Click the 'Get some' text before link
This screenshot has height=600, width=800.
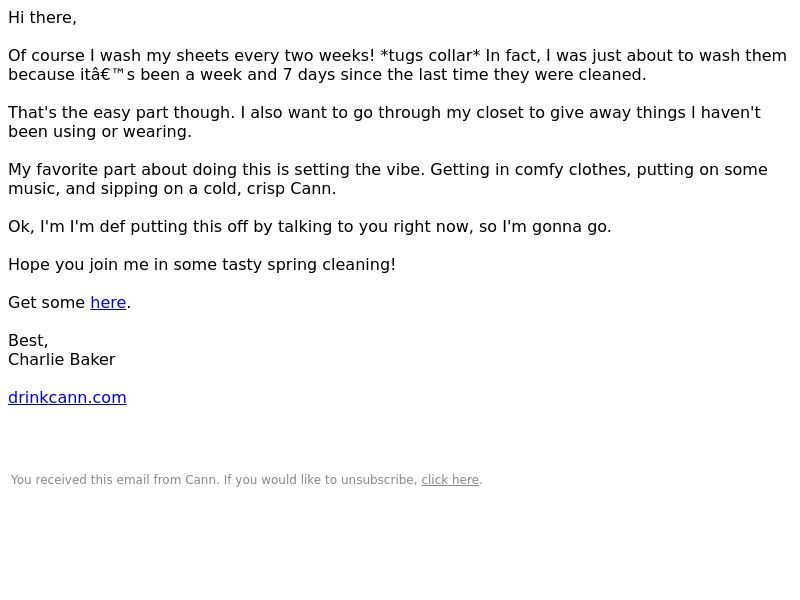point(46,303)
